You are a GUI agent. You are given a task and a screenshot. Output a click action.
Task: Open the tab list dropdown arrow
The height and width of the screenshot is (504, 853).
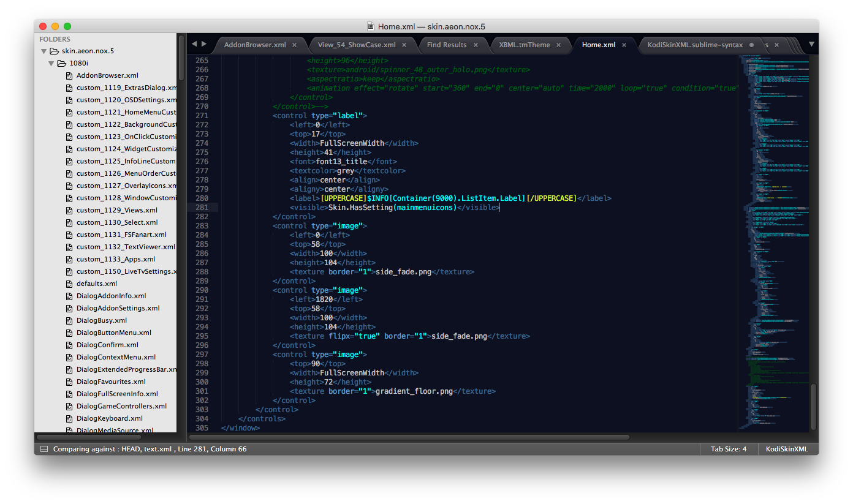pyautogui.click(x=811, y=44)
